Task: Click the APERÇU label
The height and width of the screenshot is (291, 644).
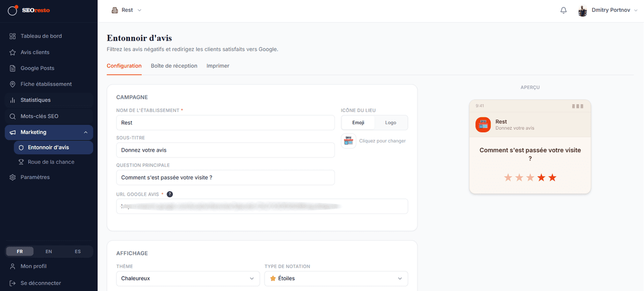Action: click(x=530, y=87)
